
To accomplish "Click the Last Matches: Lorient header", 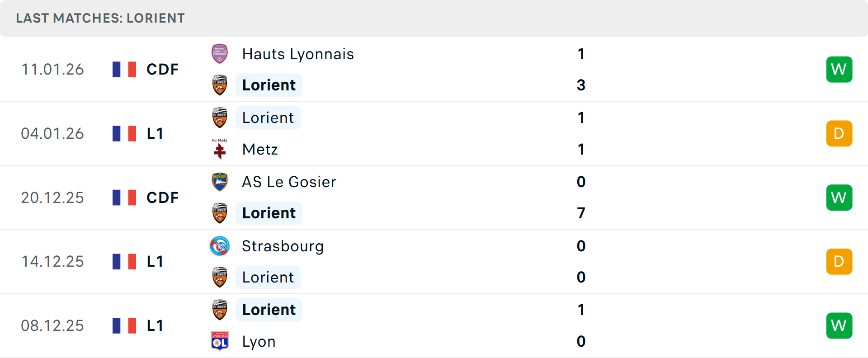I will (x=100, y=18).
